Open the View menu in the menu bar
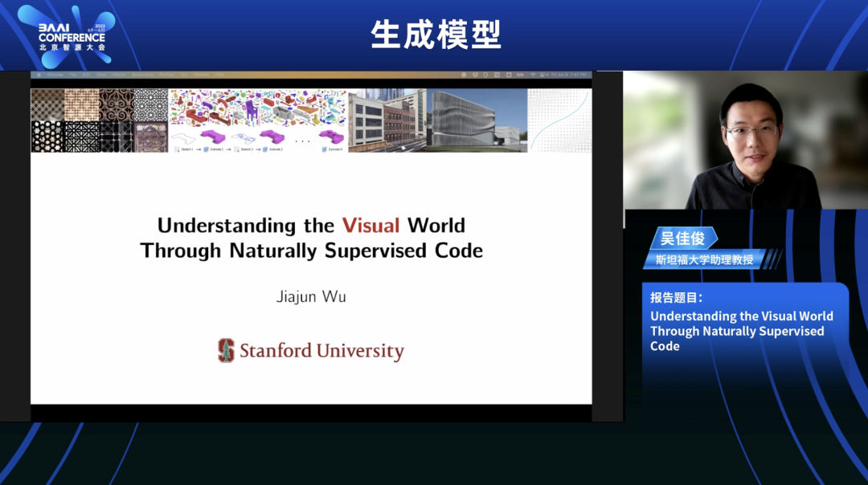This screenshot has height=485, width=868. 100,75
